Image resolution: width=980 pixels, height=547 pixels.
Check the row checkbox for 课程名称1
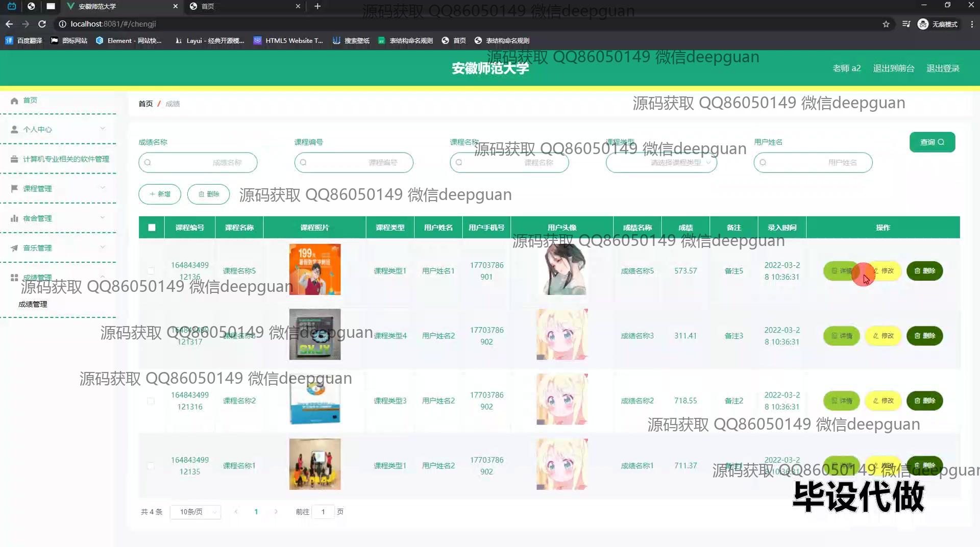(151, 466)
